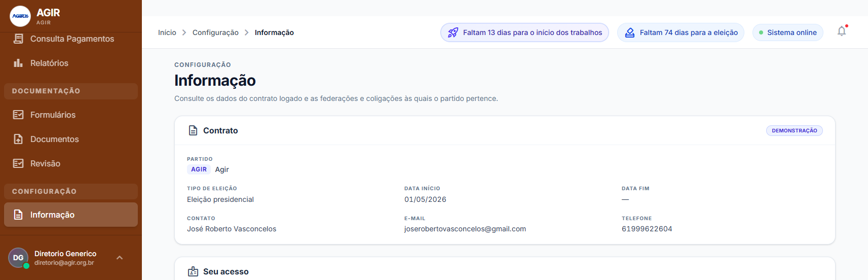Click the Relatórios bar chart icon
The image size is (868, 280).
pyautogui.click(x=18, y=63)
